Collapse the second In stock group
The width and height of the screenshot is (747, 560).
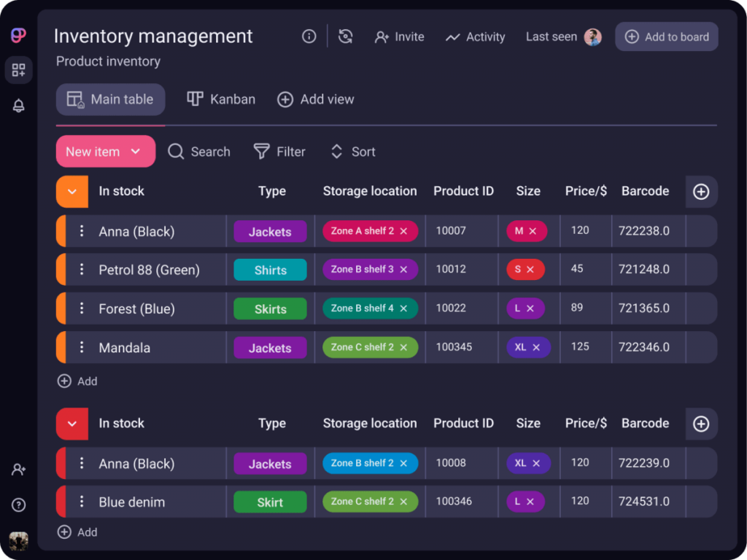(71, 423)
